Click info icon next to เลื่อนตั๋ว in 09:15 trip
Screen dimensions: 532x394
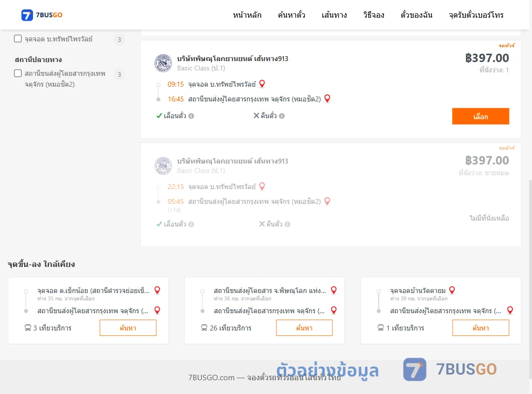[x=191, y=116]
